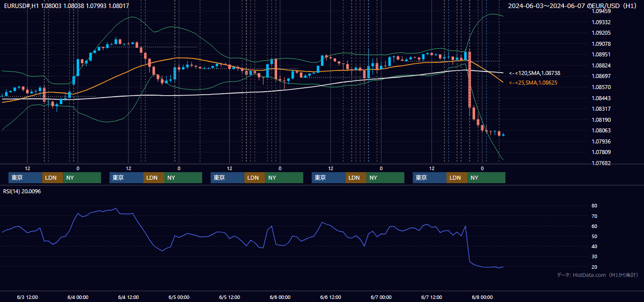Select the 東京 session block for June 3
The width and height of the screenshot is (644, 302).
25,178
